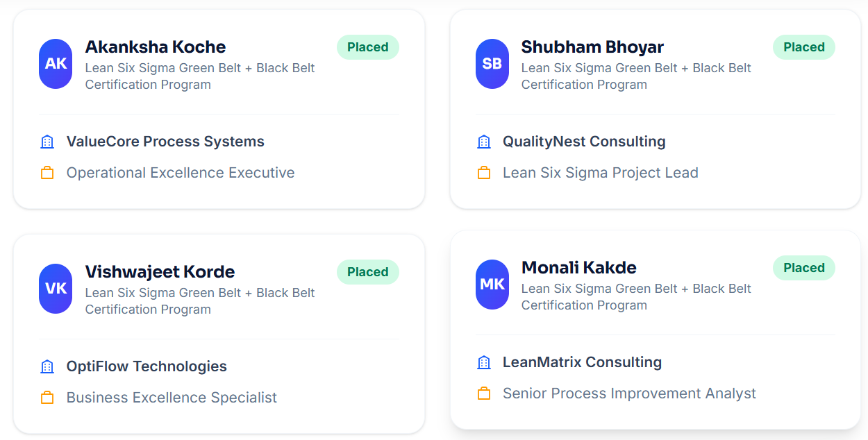Select the OptiFlow Technologies company name
Image resolution: width=868 pixels, height=440 pixels.
pos(147,366)
